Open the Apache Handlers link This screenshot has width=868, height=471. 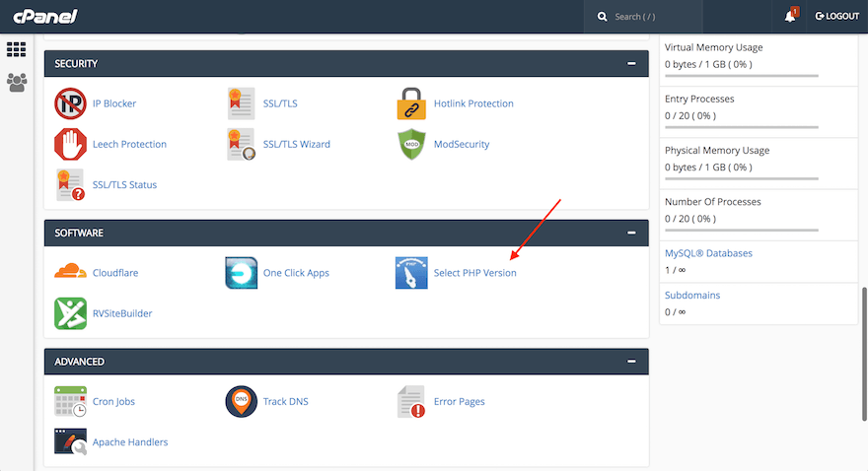coord(130,441)
